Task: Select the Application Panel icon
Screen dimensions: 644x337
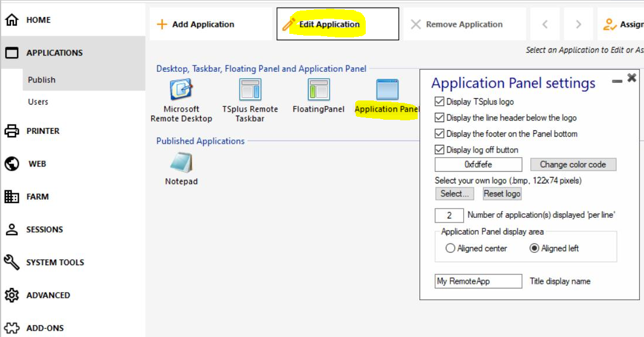Action: (x=387, y=90)
